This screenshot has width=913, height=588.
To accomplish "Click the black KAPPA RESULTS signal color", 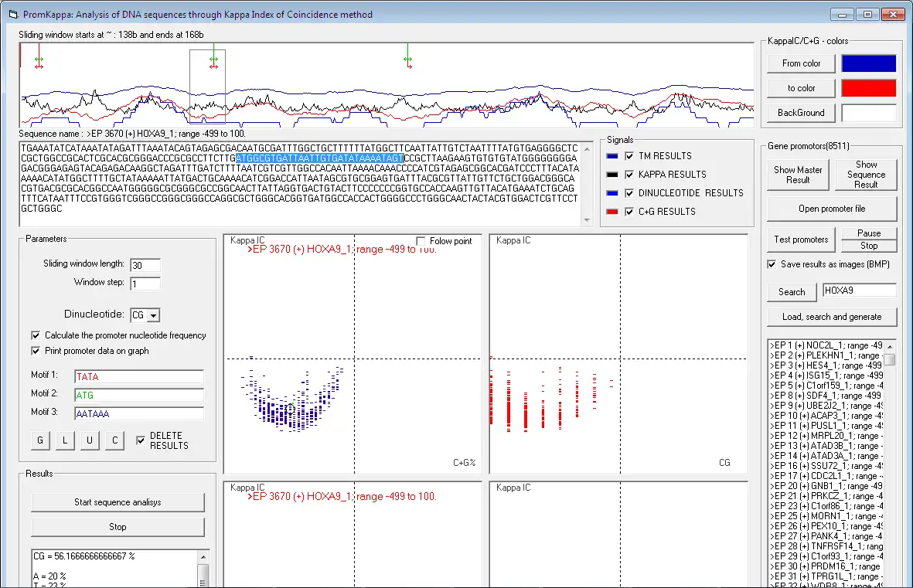I will [x=612, y=175].
